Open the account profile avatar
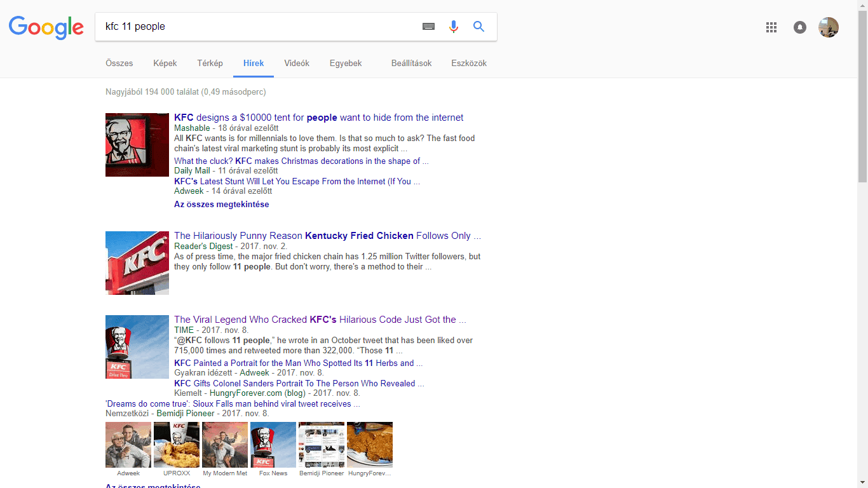Screen dimensions: 868x488 click(829, 27)
